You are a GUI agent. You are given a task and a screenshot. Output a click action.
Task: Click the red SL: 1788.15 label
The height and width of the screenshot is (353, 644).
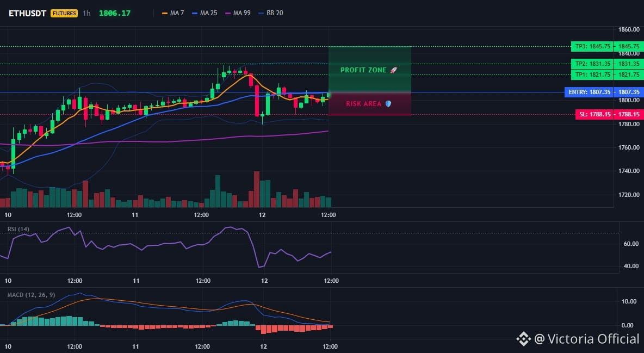[x=595, y=114]
